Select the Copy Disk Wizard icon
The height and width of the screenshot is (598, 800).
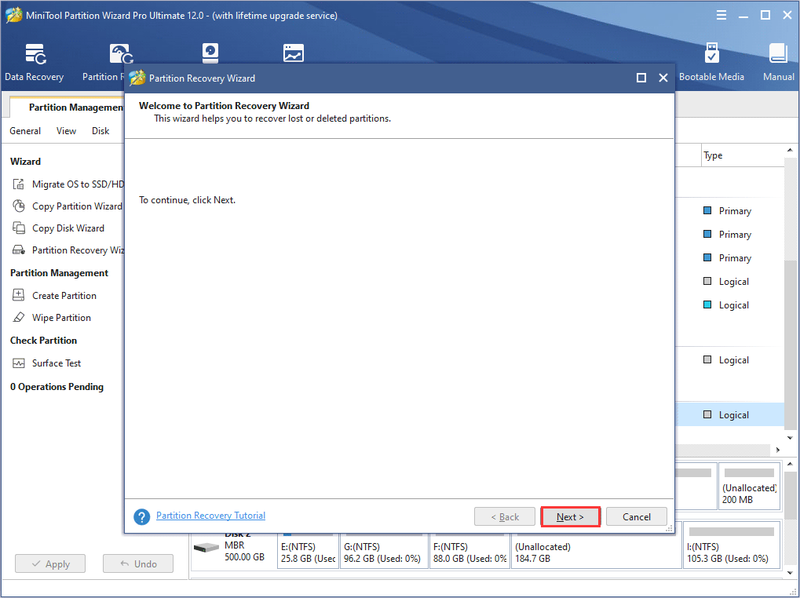pos(19,228)
